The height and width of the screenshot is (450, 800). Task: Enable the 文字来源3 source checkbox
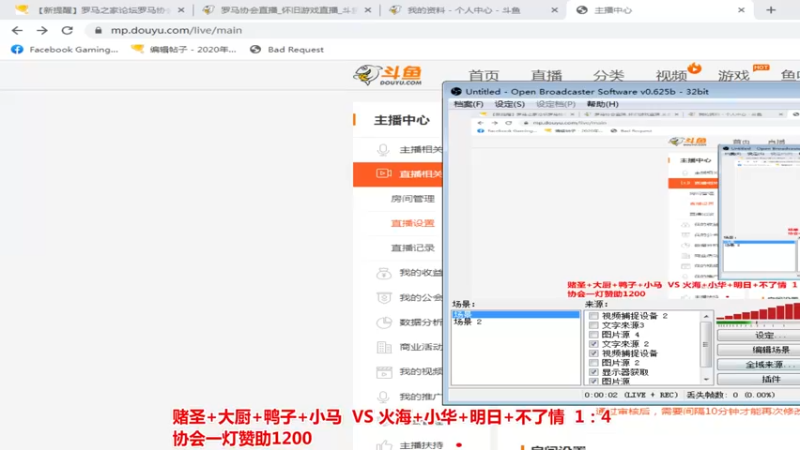pos(593,325)
